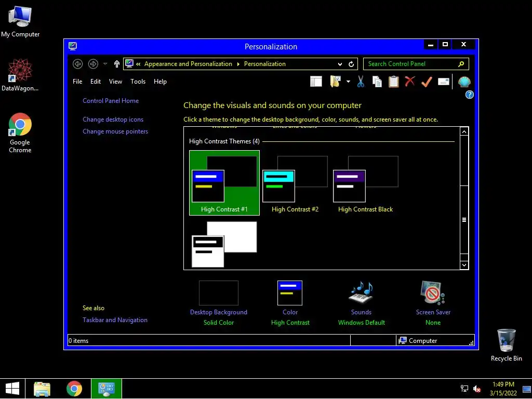
Task: Click the theme list scrollbar thumb
Action: click(464, 220)
